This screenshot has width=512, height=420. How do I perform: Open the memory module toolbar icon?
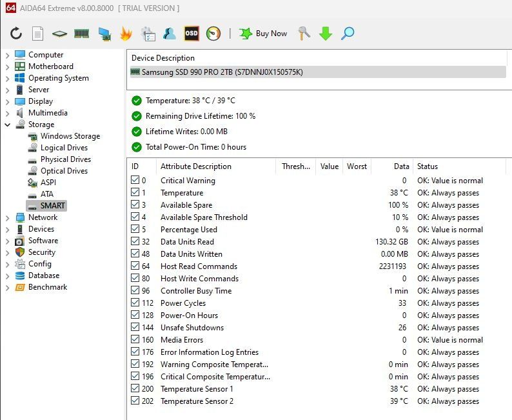[82, 34]
